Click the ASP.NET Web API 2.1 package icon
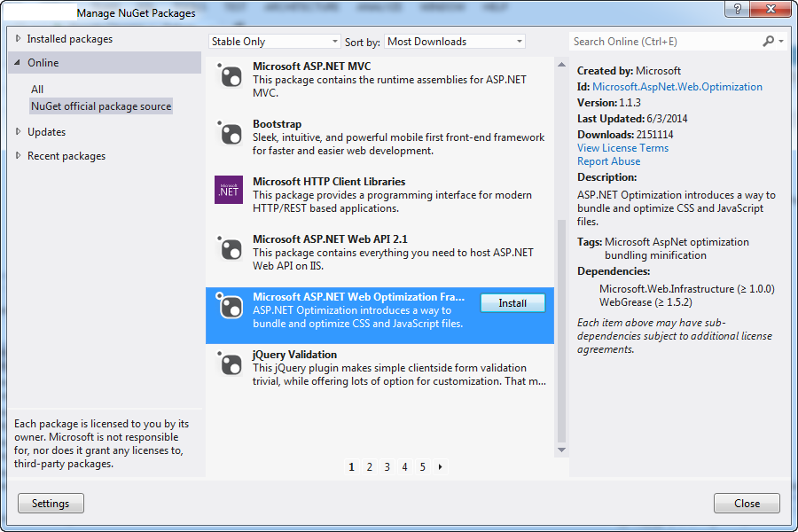 (230, 248)
